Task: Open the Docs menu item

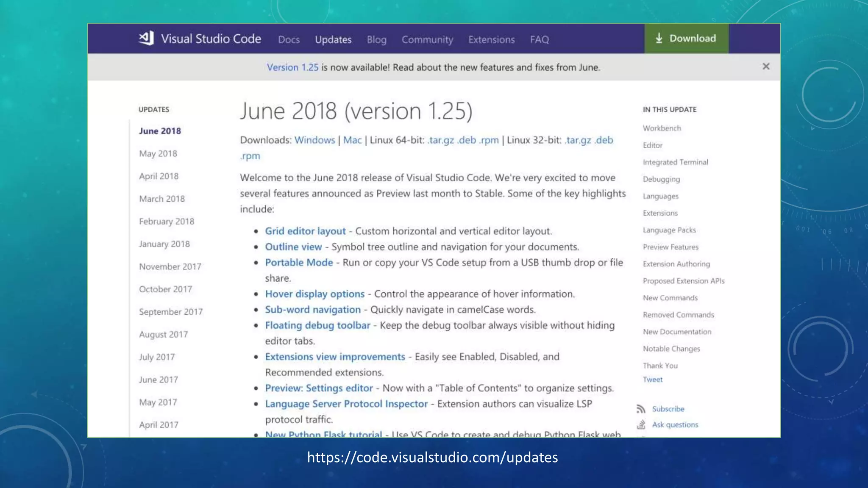Action: coord(289,39)
